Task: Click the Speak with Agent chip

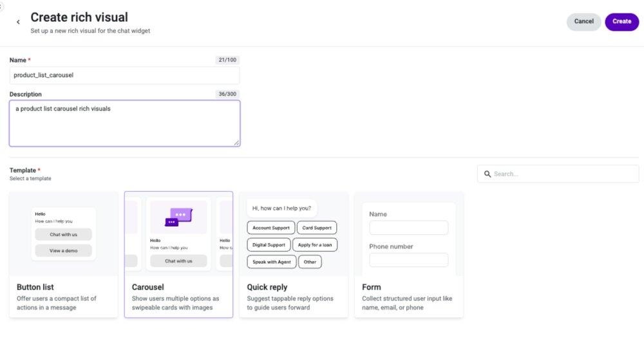Action: click(x=272, y=262)
